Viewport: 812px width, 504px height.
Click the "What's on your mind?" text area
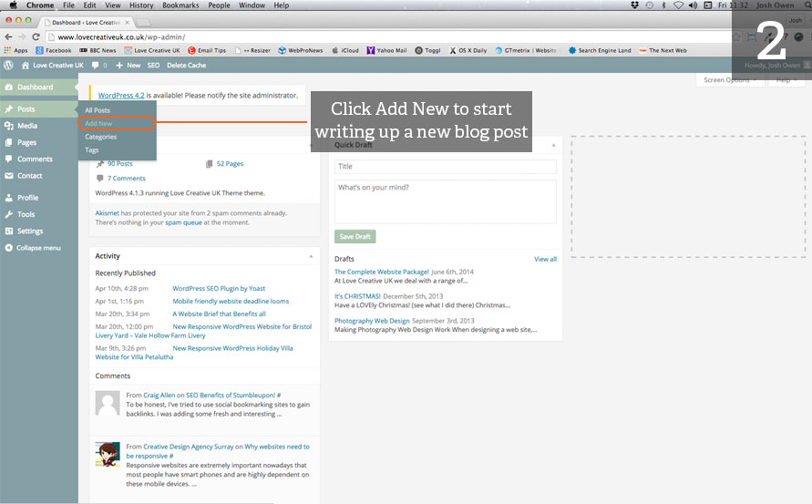(x=445, y=201)
